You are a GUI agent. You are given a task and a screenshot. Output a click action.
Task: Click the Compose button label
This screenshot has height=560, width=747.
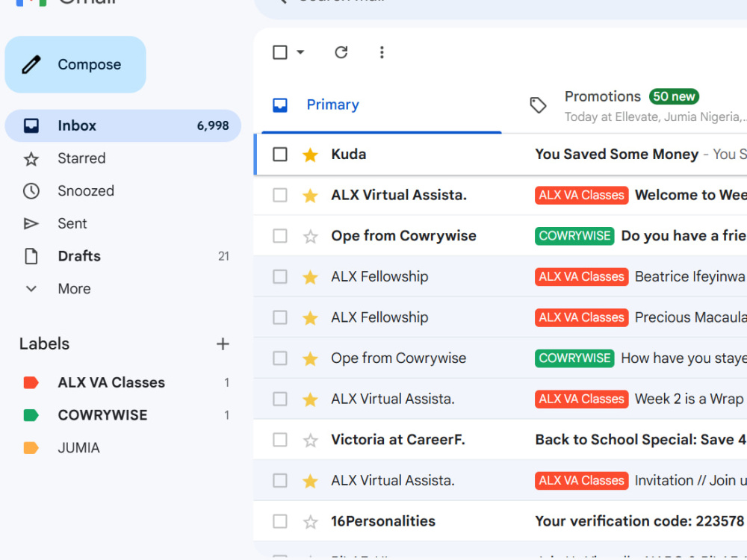[x=90, y=65]
